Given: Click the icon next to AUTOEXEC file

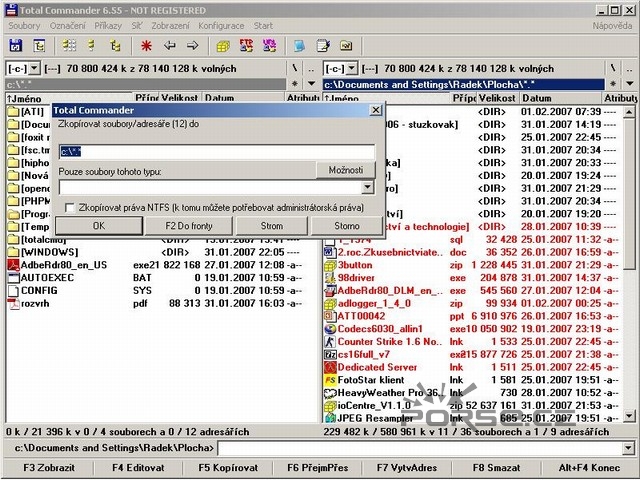Looking at the screenshot, I should pos(14,278).
